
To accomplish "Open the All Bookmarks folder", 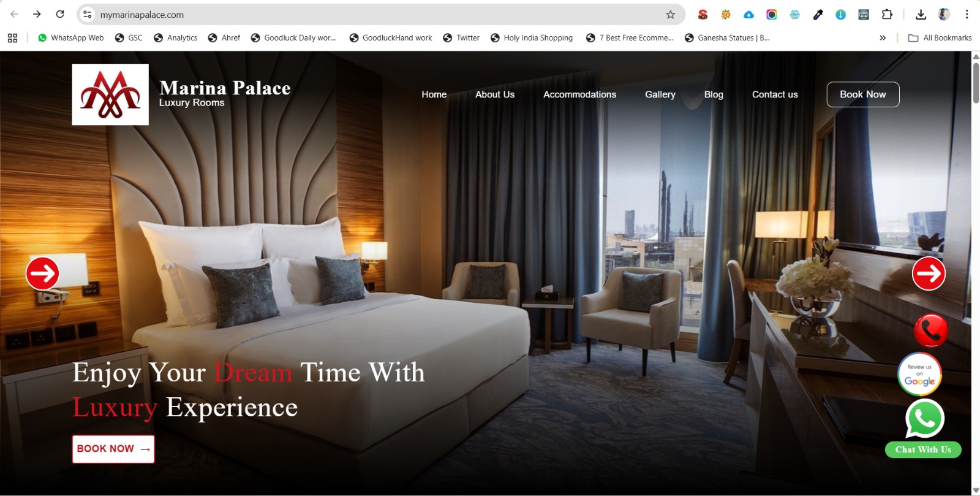I will coord(940,37).
